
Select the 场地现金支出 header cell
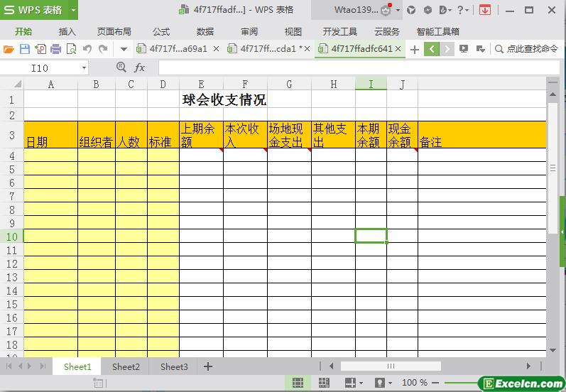coord(289,135)
